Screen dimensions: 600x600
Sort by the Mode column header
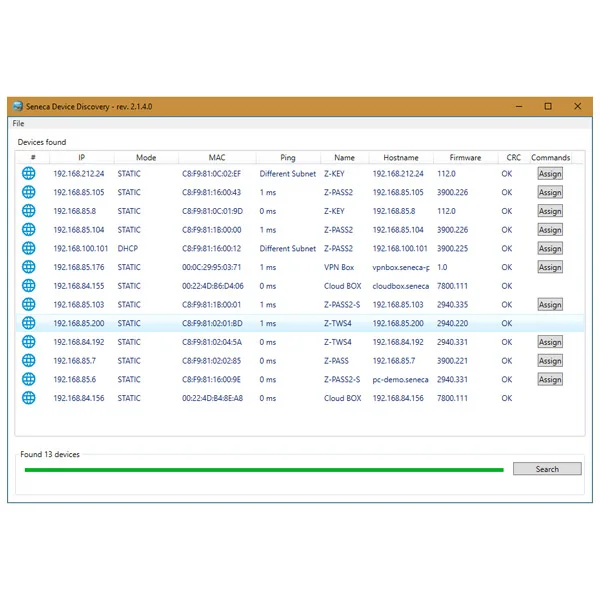(x=146, y=158)
